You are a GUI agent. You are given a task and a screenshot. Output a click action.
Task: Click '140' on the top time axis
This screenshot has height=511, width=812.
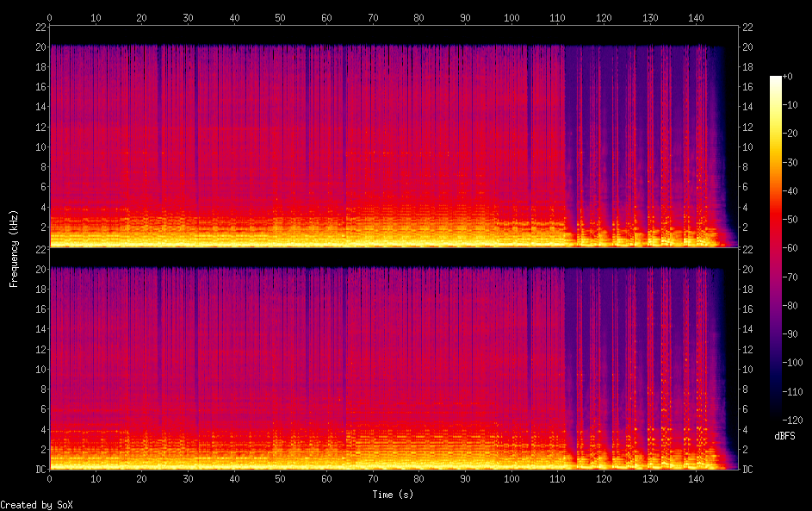click(x=696, y=17)
